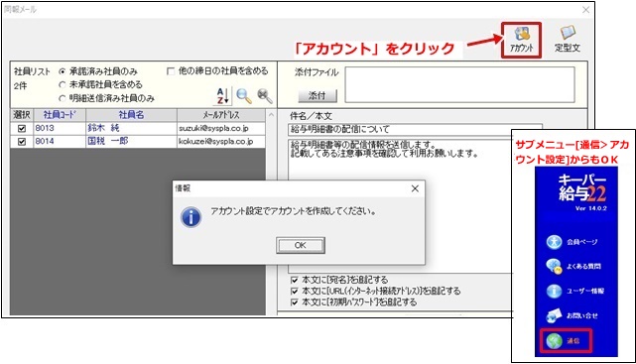Screen dimensions: 636x364
Task: Open よくある質問 in the side menu
Action: pyautogui.click(x=573, y=267)
